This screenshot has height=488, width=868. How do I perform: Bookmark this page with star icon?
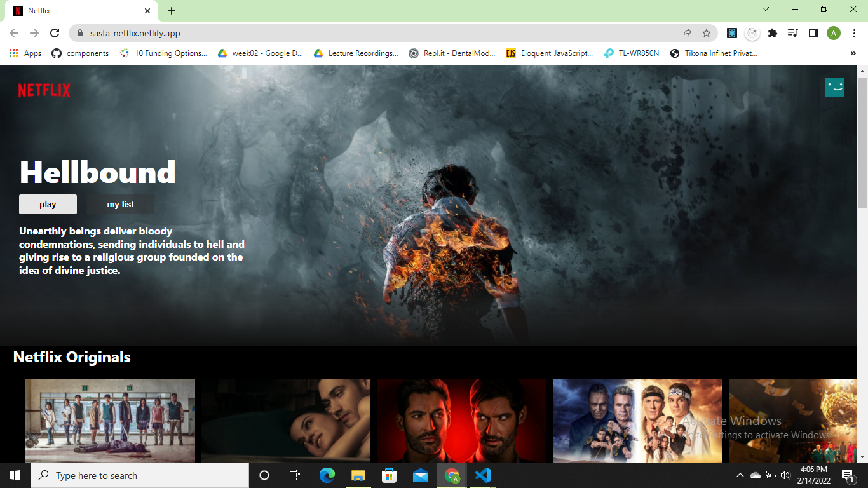pyautogui.click(x=707, y=33)
